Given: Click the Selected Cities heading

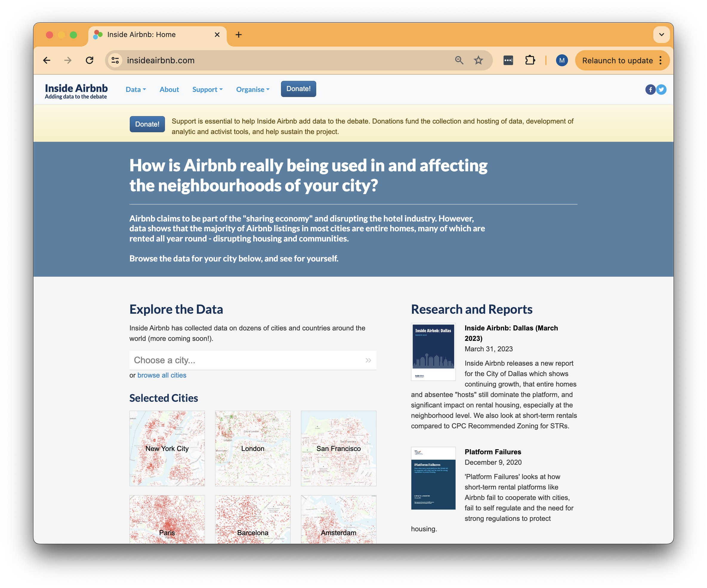Looking at the screenshot, I should (163, 398).
